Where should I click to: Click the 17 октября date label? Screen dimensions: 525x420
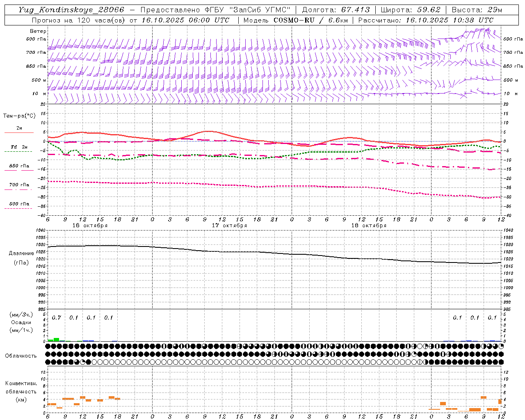(x=230, y=226)
